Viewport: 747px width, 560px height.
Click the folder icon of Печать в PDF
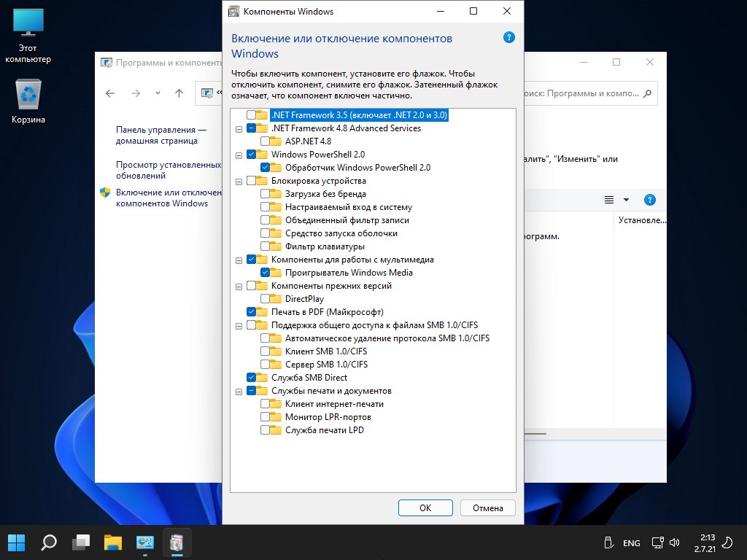click(263, 312)
